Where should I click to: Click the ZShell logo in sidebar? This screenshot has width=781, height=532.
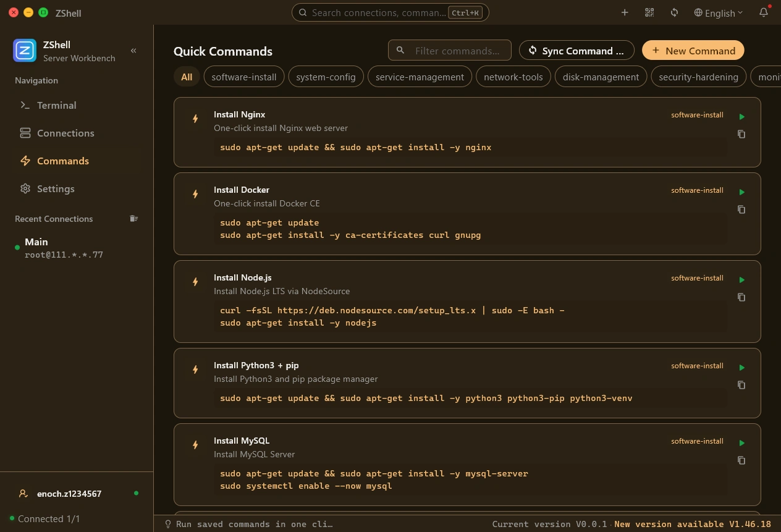click(x=25, y=51)
